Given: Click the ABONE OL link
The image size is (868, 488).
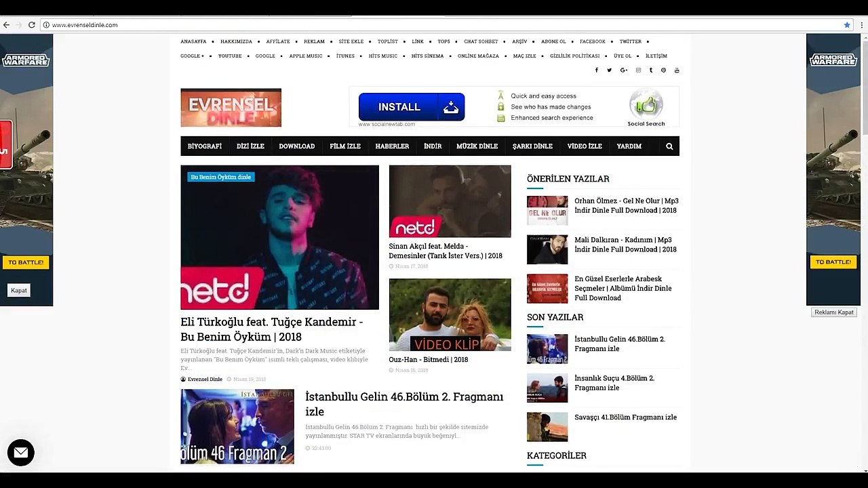Looking at the screenshot, I should [553, 42].
